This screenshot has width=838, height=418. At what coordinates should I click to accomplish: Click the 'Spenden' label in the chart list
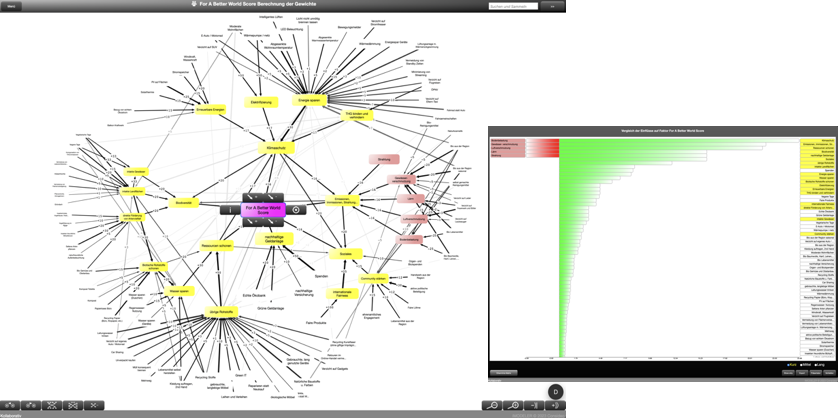point(816,171)
